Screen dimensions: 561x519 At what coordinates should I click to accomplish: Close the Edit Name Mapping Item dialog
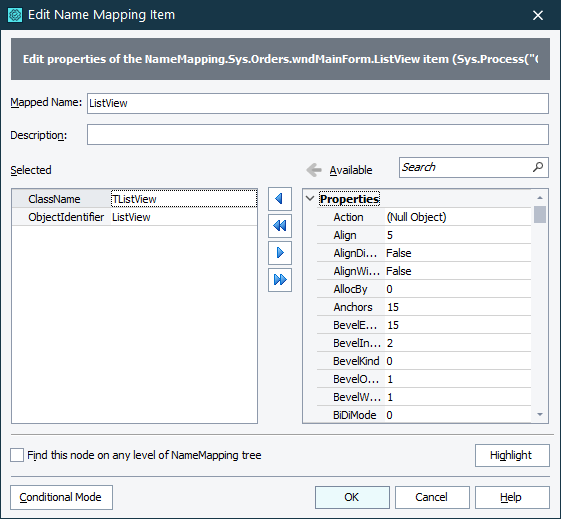click(538, 15)
